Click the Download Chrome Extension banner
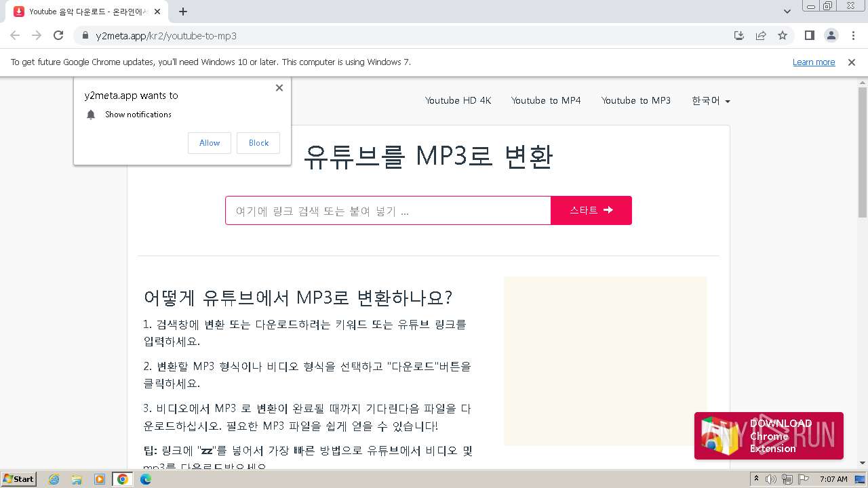This screenshot has height=488, width=868. [x=769, y=436]
